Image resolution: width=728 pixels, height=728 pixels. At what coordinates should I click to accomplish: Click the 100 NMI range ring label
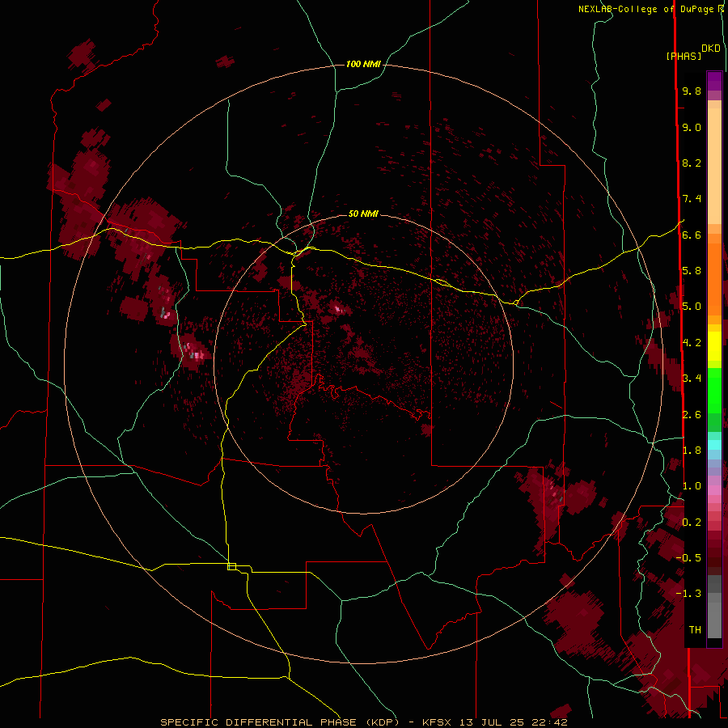point(363,64)
